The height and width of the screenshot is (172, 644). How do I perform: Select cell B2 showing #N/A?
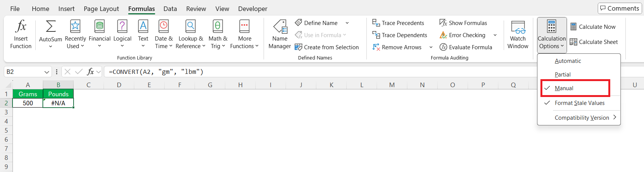click(58, 103)
